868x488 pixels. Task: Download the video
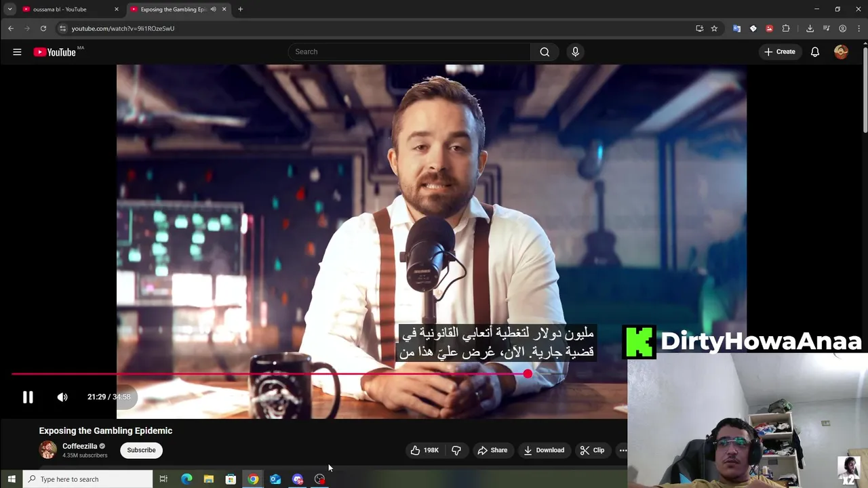pyautogui.click(x=544, y=450)
